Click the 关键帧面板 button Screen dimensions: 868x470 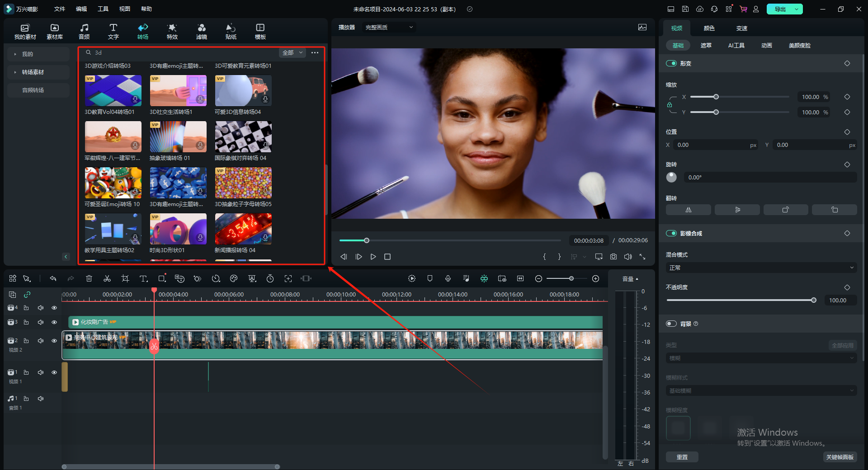coord(840,457)
